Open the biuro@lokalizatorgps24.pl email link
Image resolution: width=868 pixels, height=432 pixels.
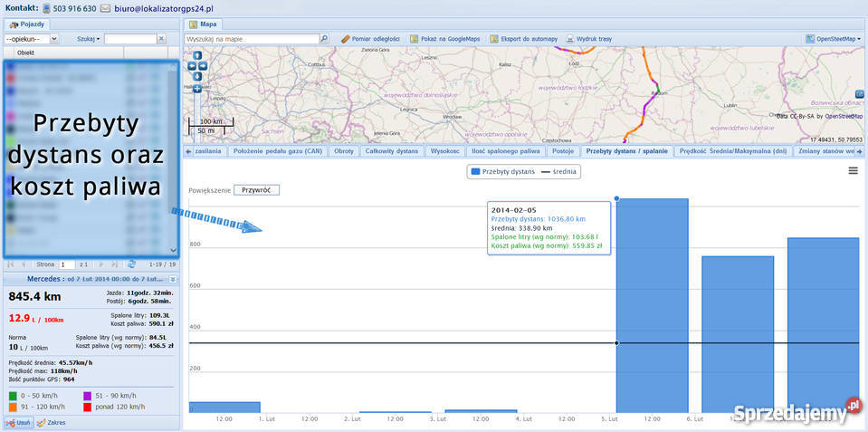pyautogui.click(x=163, y=9)
